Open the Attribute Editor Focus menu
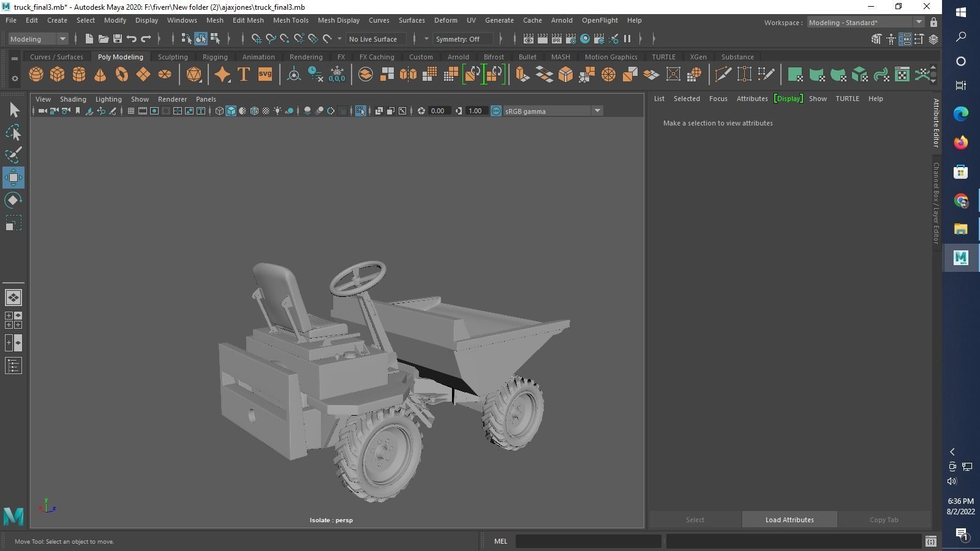Viewport: 980px width, 551px height. click(718, 99)
